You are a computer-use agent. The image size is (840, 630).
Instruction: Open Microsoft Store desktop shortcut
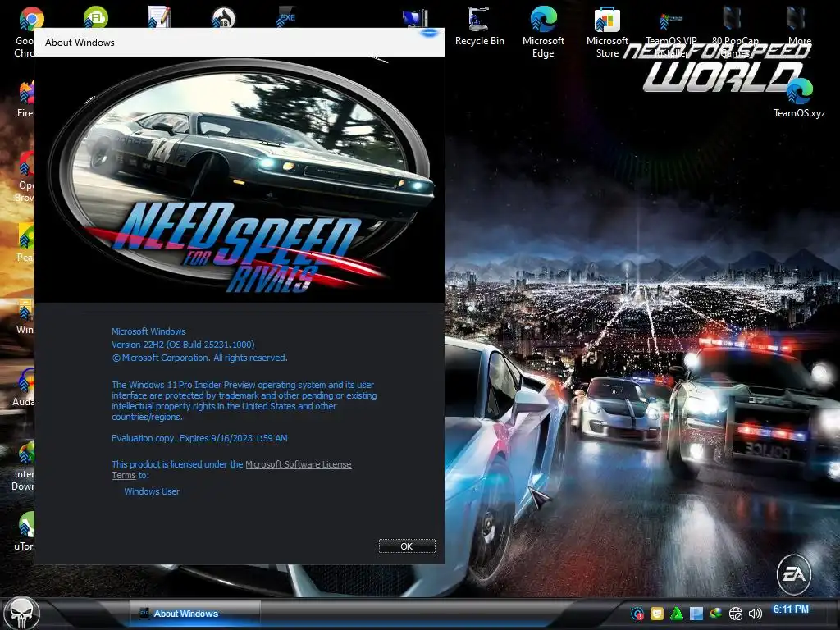pos(607,32)
